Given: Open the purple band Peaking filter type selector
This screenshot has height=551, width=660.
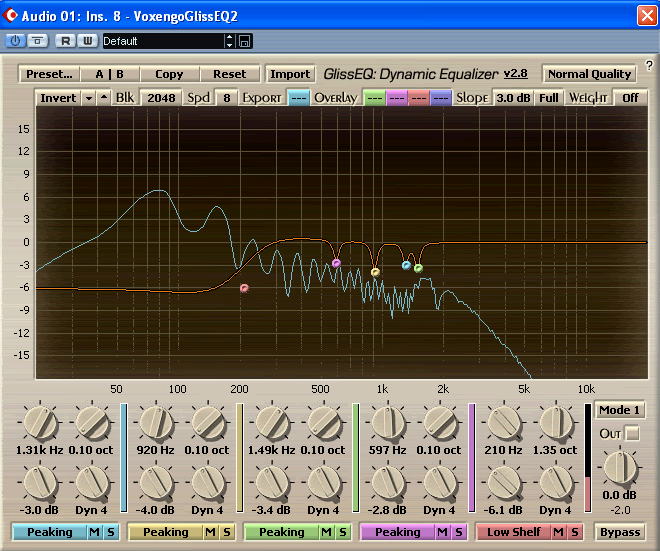Looking at the screenshot, I should pyautogui.click(x=398, y=532).
